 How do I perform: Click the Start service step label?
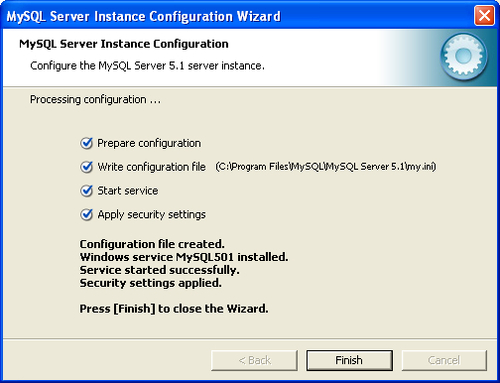point(128,191)
